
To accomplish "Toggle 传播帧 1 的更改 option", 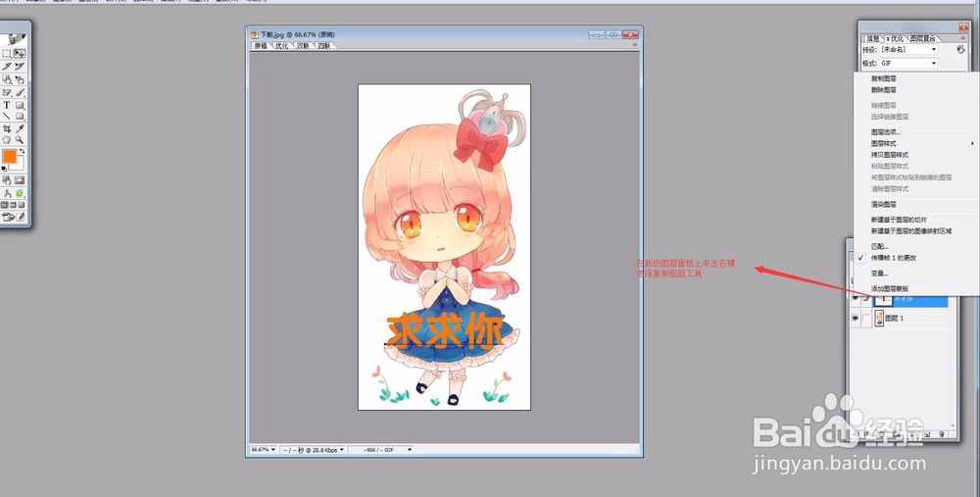I will (893, 258).
